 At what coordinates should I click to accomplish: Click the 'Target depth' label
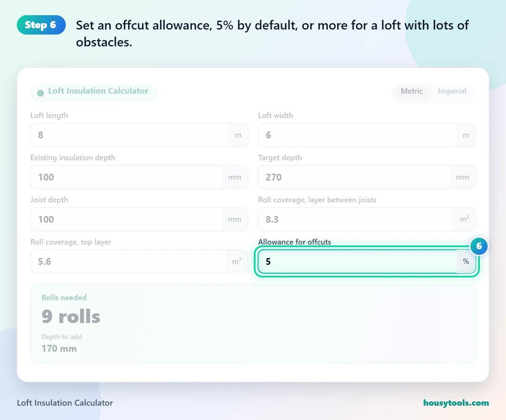280,158
